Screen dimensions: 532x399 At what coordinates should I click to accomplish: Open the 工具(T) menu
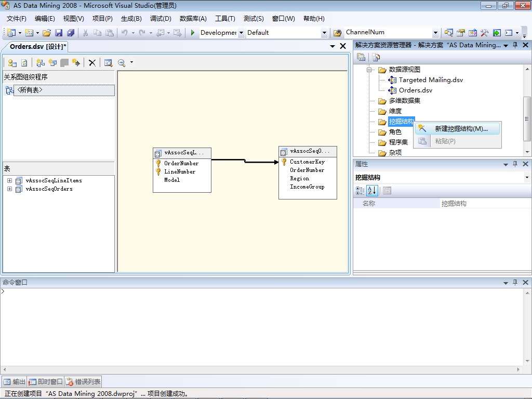[225, 19]
